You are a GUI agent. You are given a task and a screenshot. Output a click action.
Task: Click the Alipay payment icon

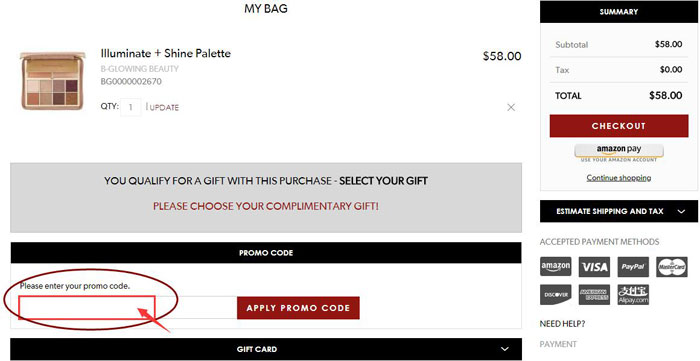pyautogui.click(x=633, y=295)
